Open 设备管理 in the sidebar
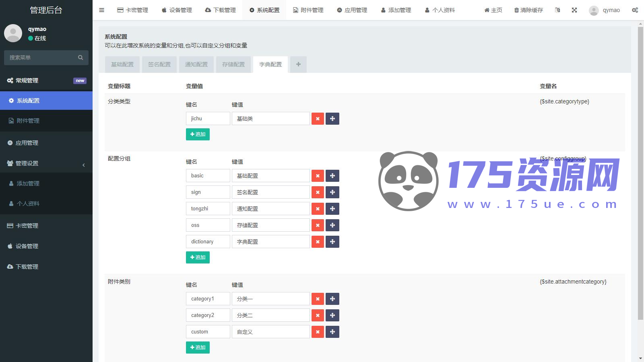 point(46,246)
